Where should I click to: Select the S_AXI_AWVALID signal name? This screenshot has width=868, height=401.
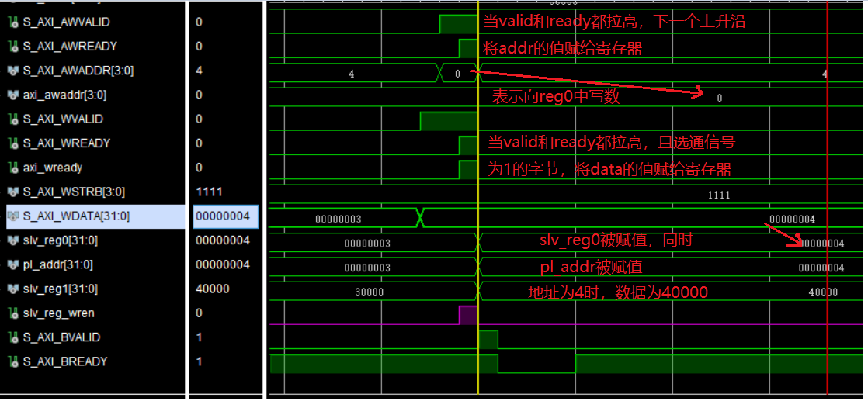tap(67, 22)
